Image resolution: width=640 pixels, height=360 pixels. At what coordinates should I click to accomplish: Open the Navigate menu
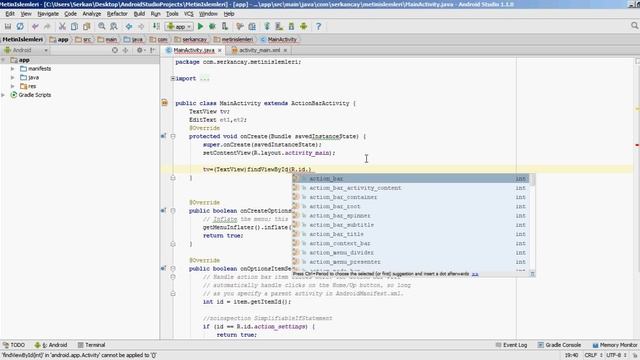tap(48, 14)
